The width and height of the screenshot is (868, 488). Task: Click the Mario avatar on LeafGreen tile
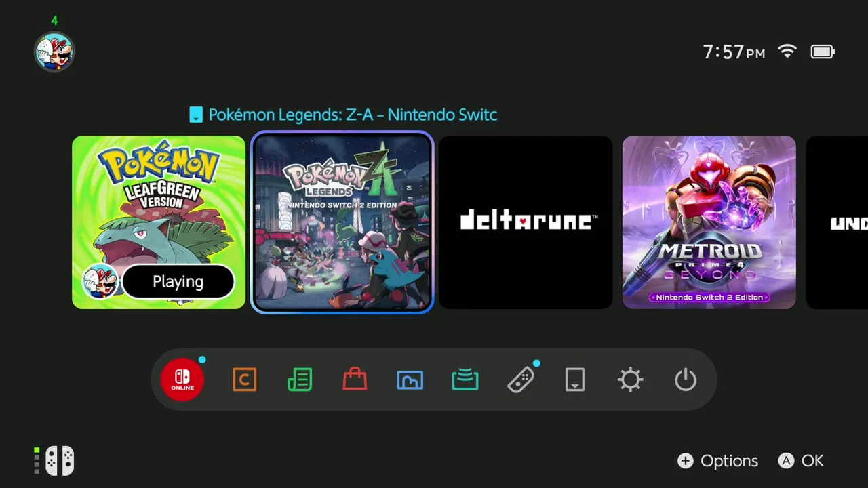(x=100, y=281)
